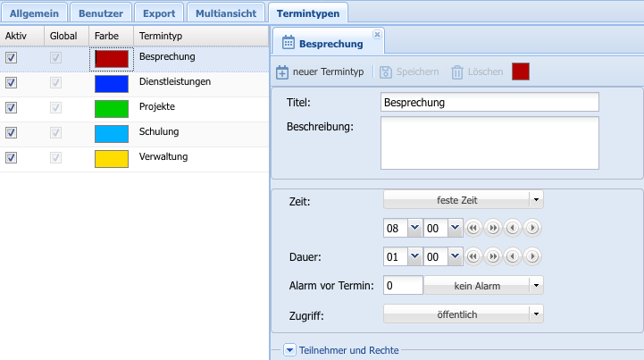The image size is (644, 360).
Task: Click double-left arrow button in Dauer row
Action: pyautogui.click(x=473, y=256)
